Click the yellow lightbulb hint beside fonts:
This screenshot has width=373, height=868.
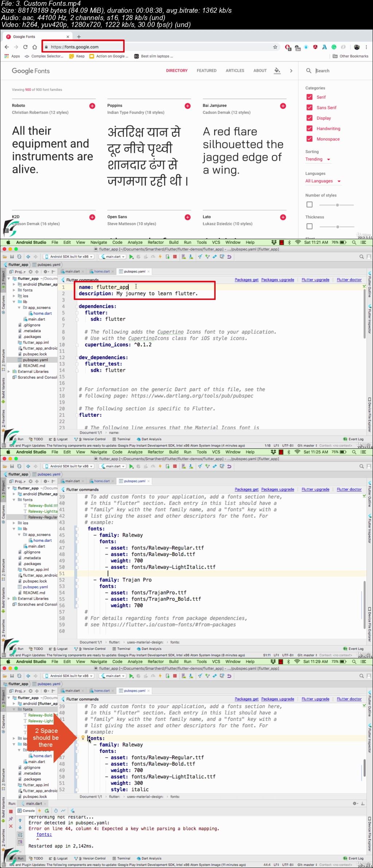tap(83, 738)
